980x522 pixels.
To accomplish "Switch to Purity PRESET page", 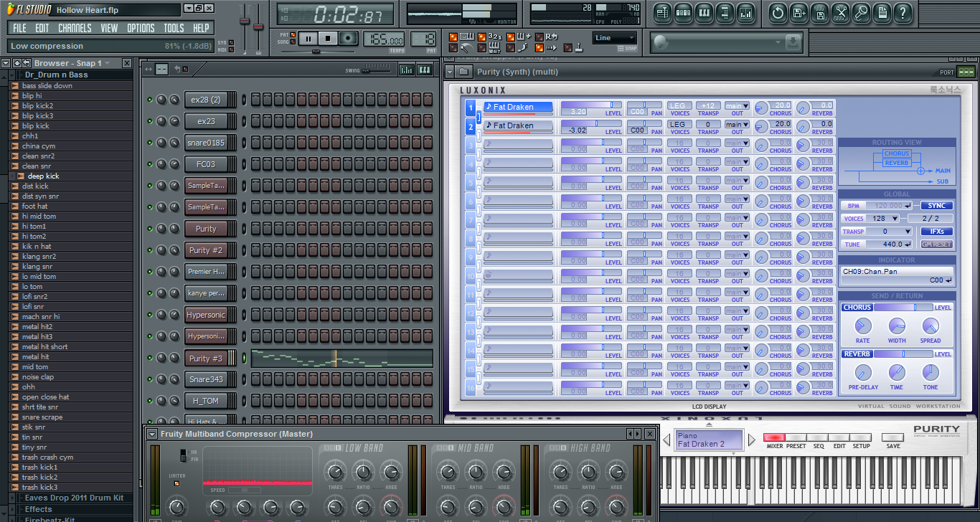I will 796,437.
